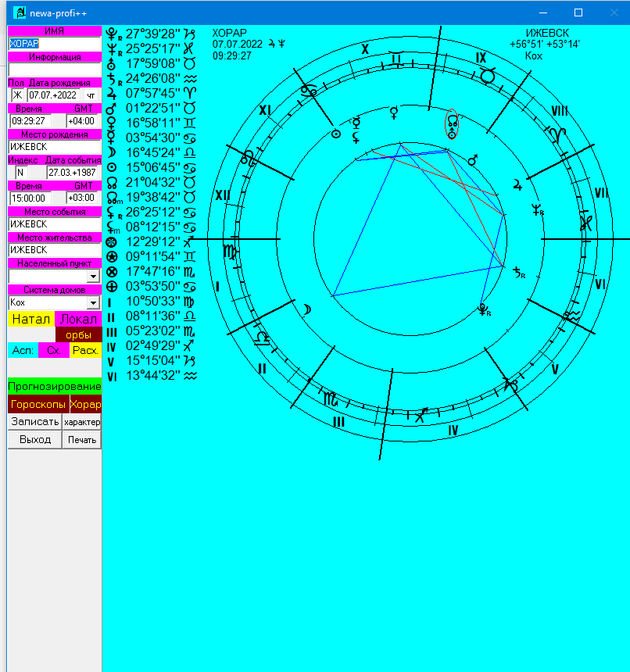Screen dimensions: 630x672
Task: Click the Pluto glyph in the planet list
Action: [x=112, y=34]
